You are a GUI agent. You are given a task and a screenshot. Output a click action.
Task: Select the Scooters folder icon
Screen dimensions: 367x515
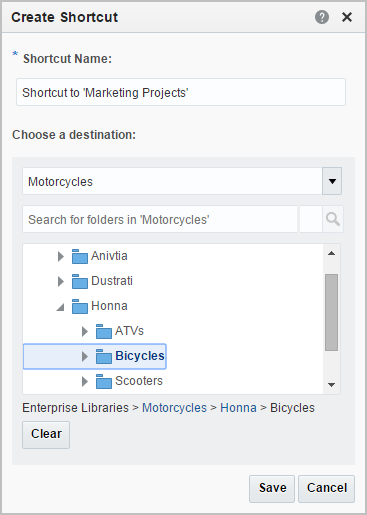click(104, 381)
